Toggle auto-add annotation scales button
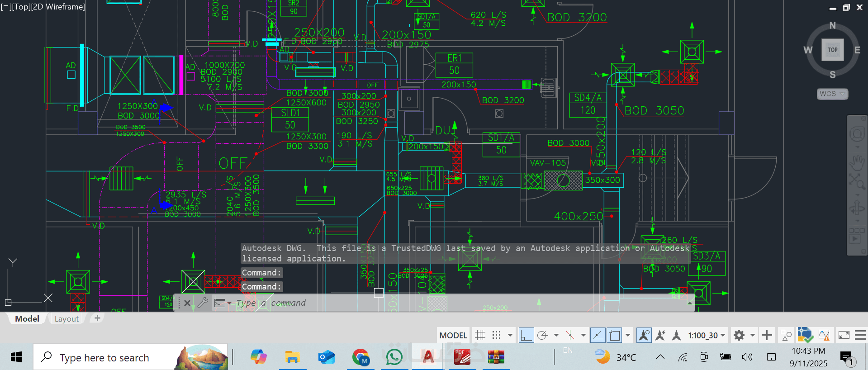The image size is (868, 370). (660, 335)
